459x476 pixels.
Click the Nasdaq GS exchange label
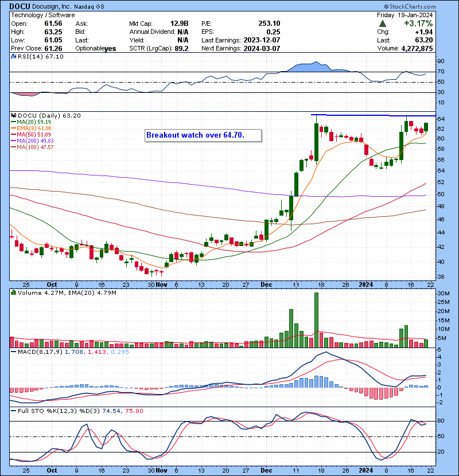(89, 7)
